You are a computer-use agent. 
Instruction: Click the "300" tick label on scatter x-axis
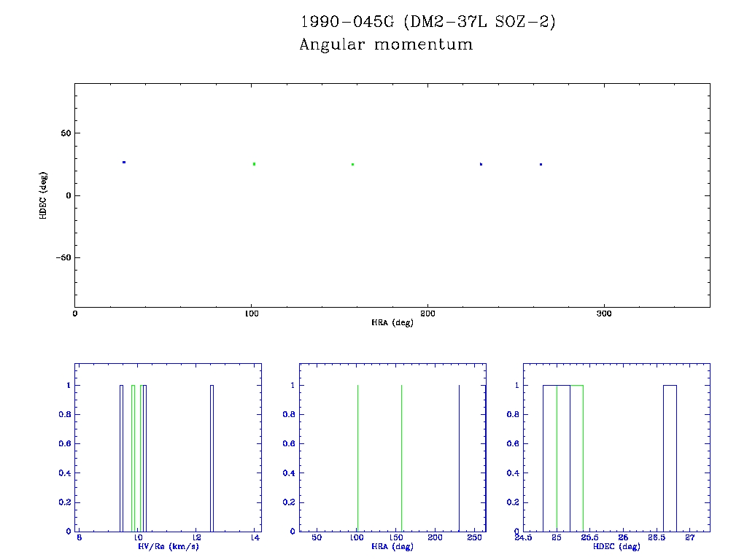pyautogui.click(x=603, y=314)
